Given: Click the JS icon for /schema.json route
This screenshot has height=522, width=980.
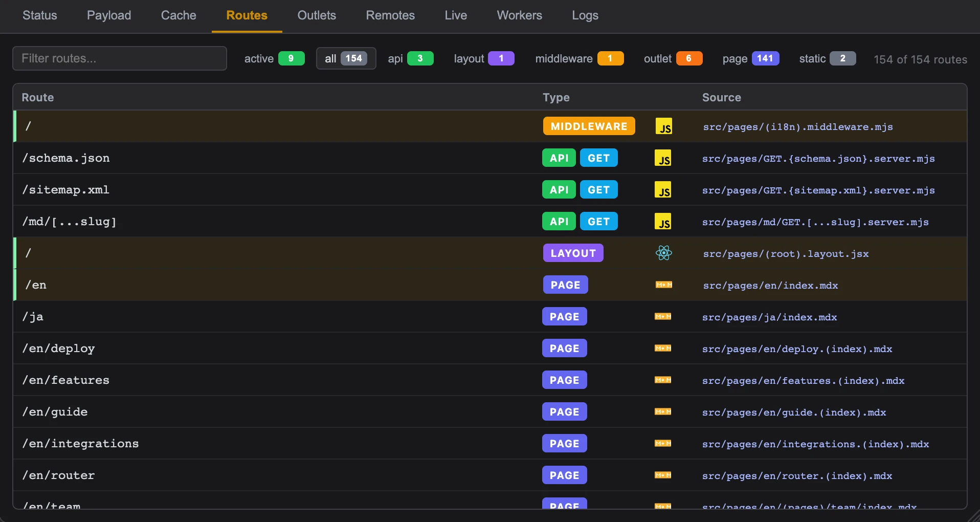Looking at the screenshot, I should click(662, 158).
